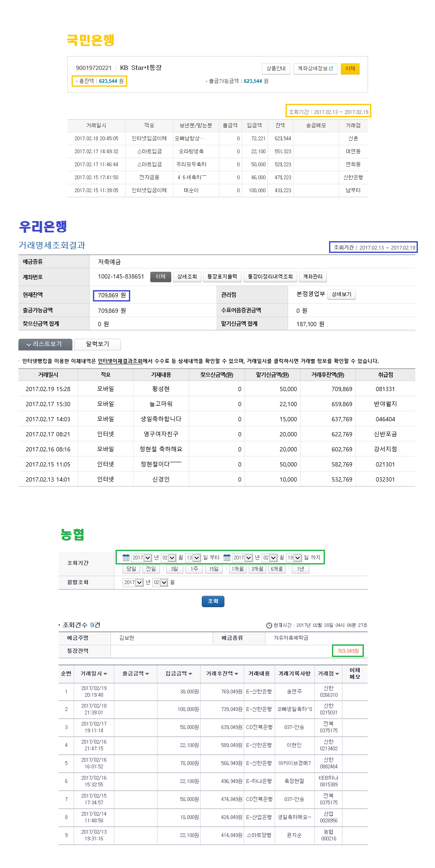Select the 15일 period button
This screenshot has height=868, width=435.
click(214, 569)
